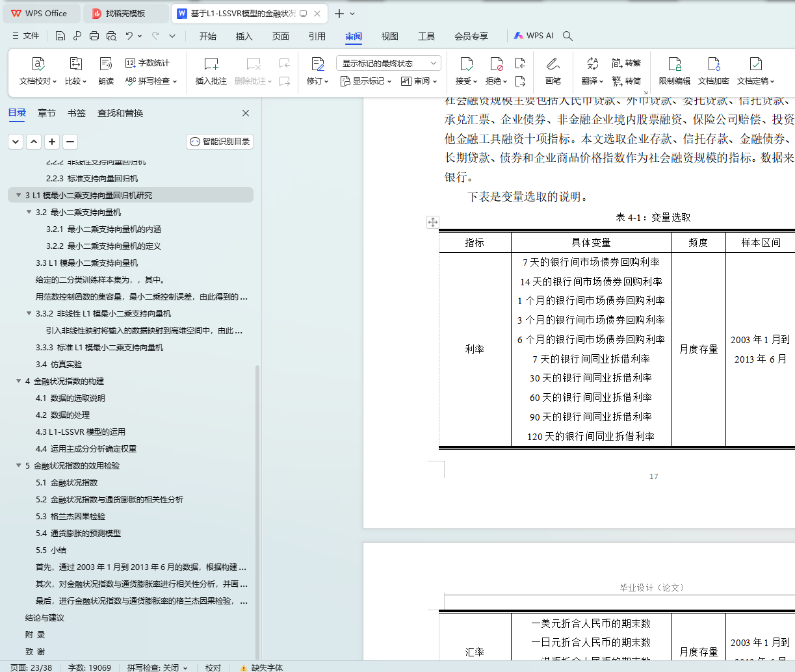Switch to 查找和替换 sidebar tab
The image size is (795, 672).
[120, 113]
